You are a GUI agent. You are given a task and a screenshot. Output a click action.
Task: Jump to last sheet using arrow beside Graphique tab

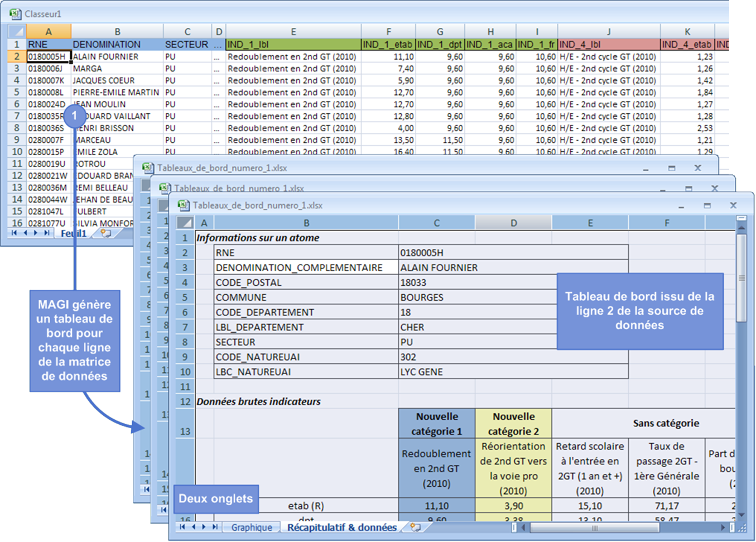tap(215, 527)
